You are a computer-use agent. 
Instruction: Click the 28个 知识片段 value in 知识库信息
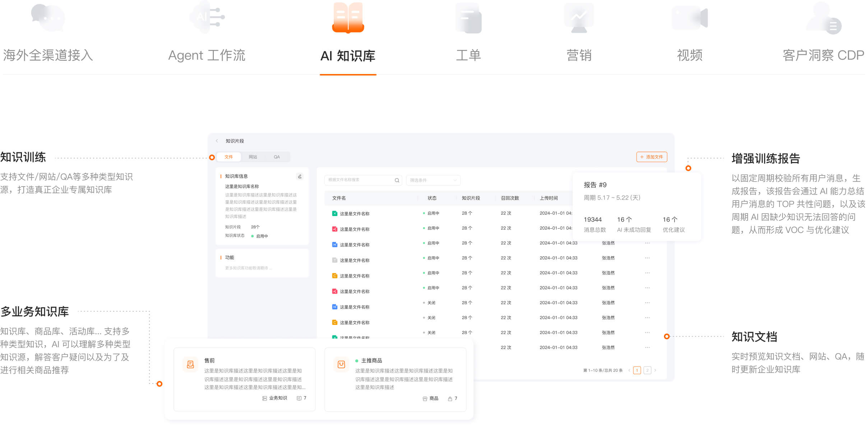(255, 227)
